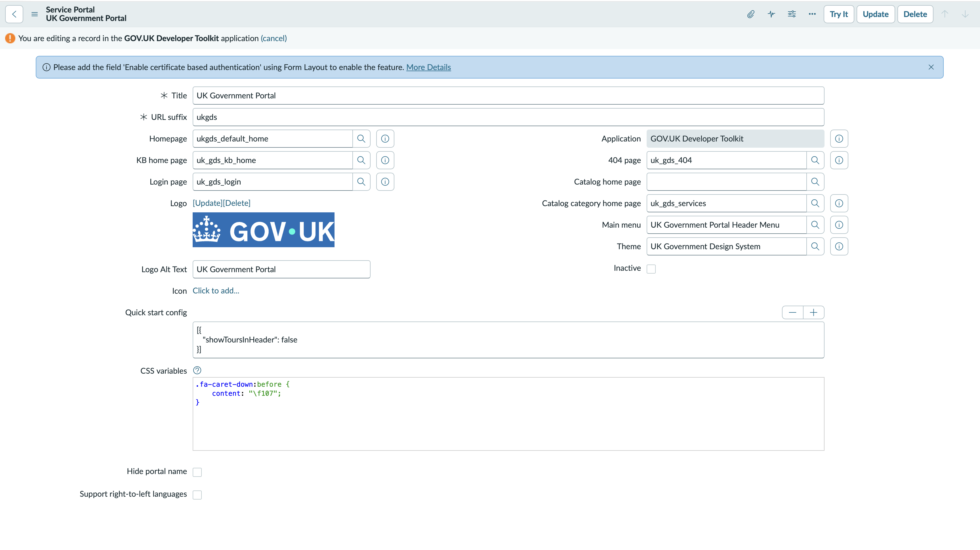Click the GOV.UK logo image
The width and height of the screenshot is (980, 550).
pos(263,230)
